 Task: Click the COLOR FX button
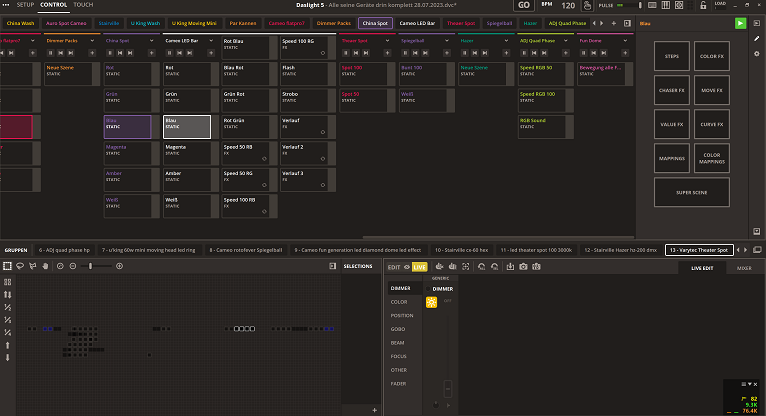tap(712, 56)
